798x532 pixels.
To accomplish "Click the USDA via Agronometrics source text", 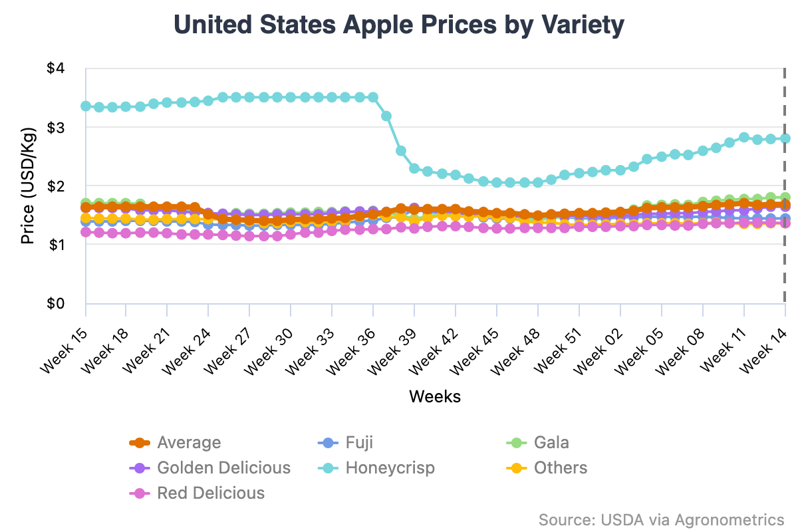I will click(x=661, y=519).
